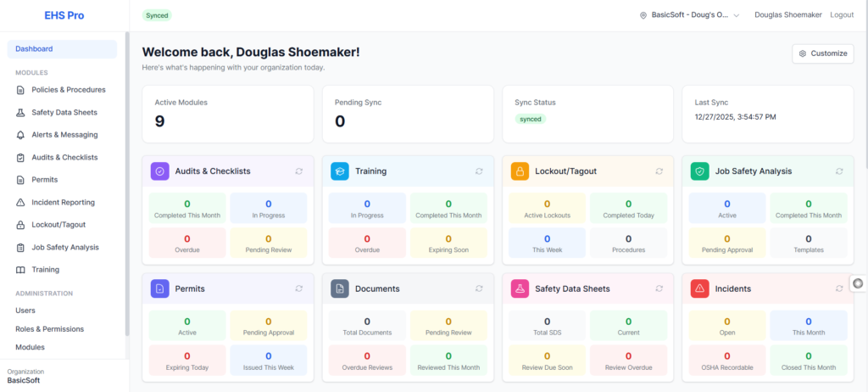The height and width of the screenshot is (392, 868).
Task: Click the green Job Safety Analysis shield icon
Action: pyautogui.click(x=700, y=171)
